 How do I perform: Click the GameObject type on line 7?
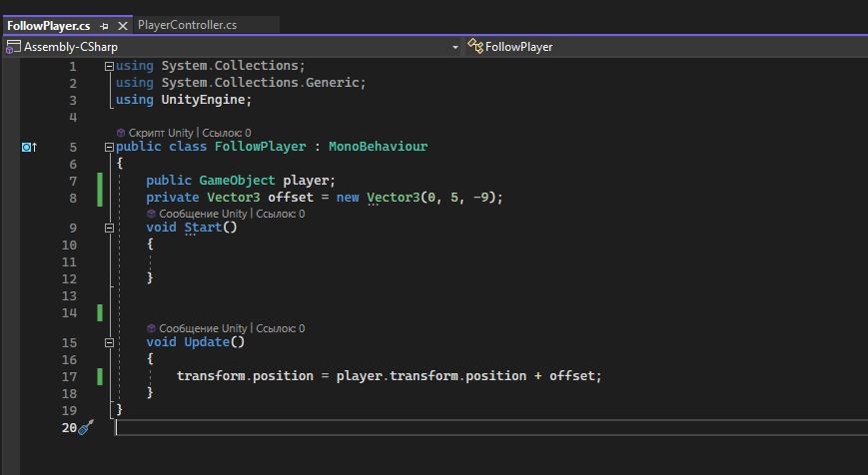237,181
